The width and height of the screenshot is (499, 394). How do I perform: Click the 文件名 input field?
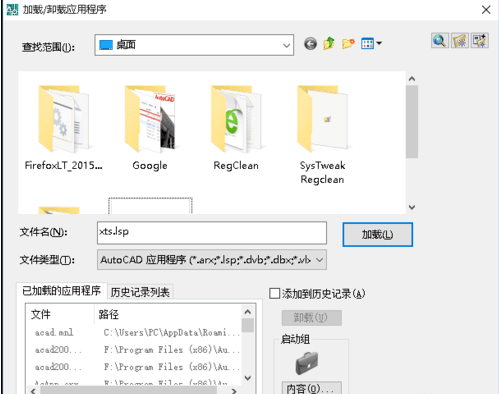point(212,232)
